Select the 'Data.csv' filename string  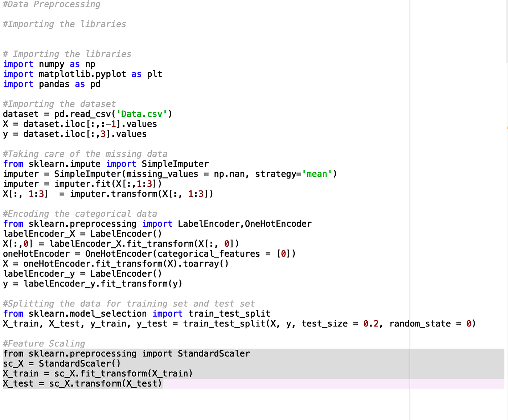142,114
